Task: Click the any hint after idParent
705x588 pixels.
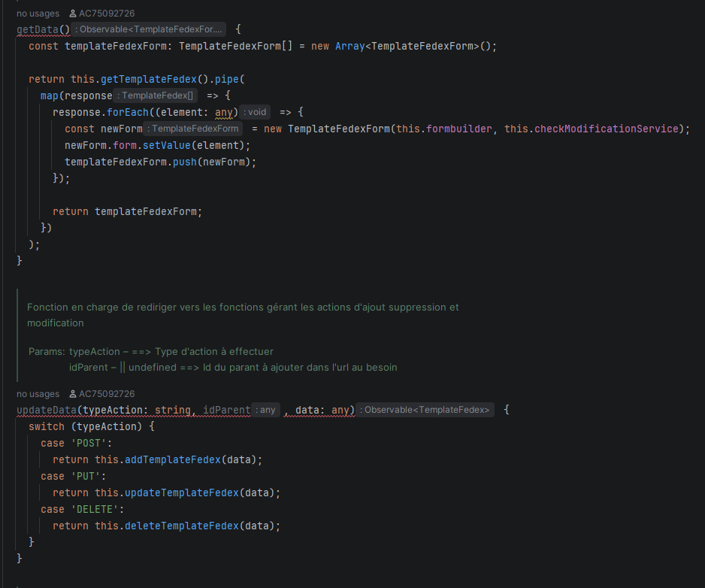Action: [x=266, y=410]
